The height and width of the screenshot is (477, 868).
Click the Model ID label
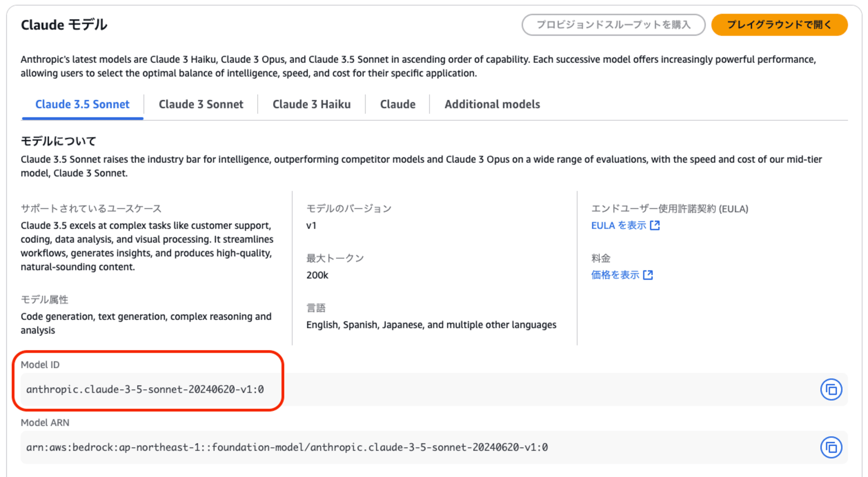click(40, 365)
